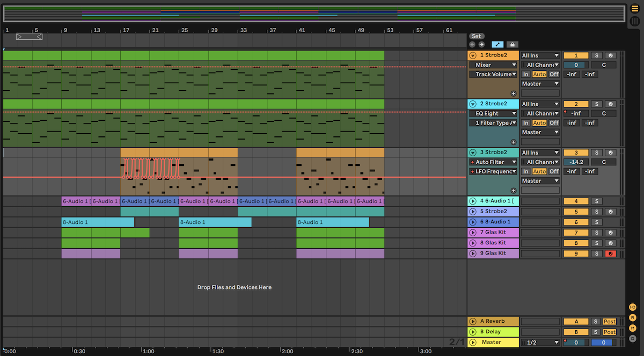Viewport: 644px width, 356px height.
Task: Toggle the Track Delay D button
Action: click(x=633, y=338)
